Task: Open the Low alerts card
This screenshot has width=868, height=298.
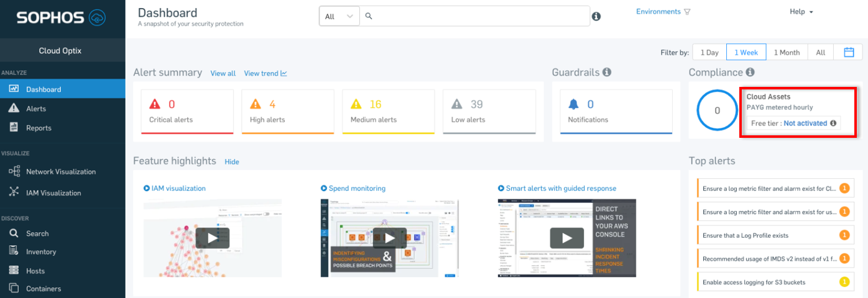Action: [489, 112]
